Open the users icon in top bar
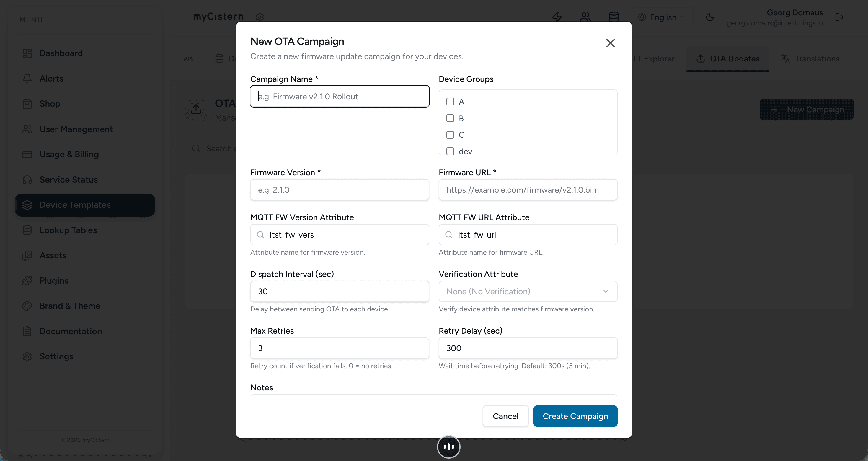Image resolution: width=868 pixels, height=461 pixels. [585, 17]
